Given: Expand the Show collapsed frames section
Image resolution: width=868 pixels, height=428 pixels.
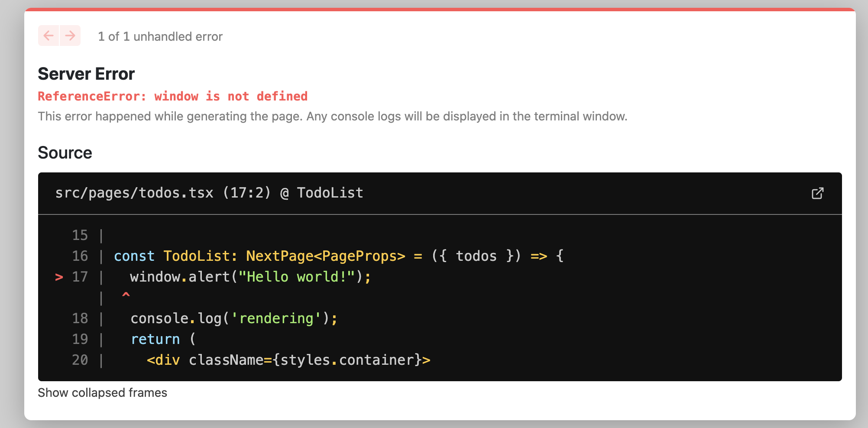Looking at the screenshot, I should coord(102,392).
